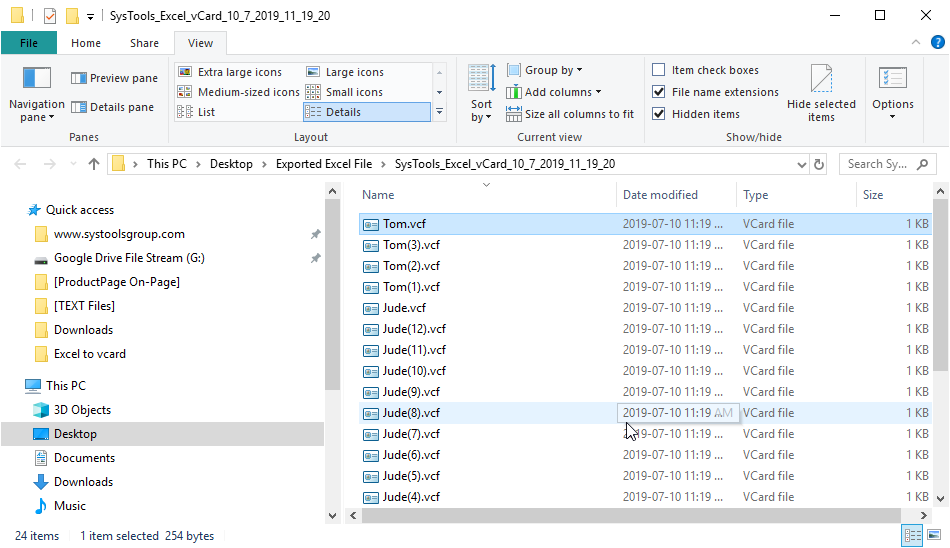Refresh the current folder view

[819, 164]
